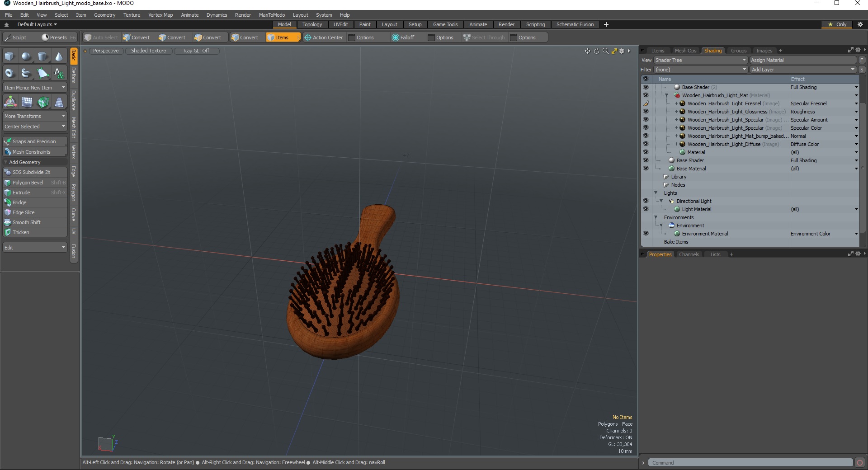Select the Text tool icon

point(59,73)
